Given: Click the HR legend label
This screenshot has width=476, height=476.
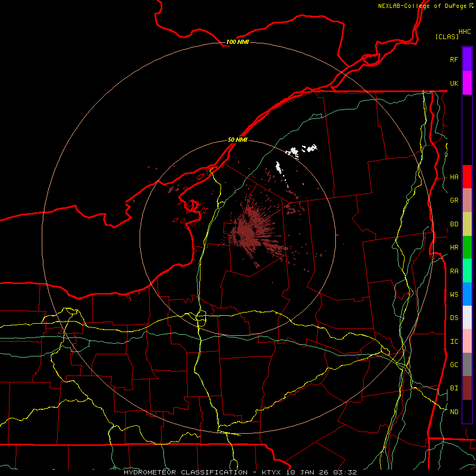Looking at the screenshot, I should [454, 248].
